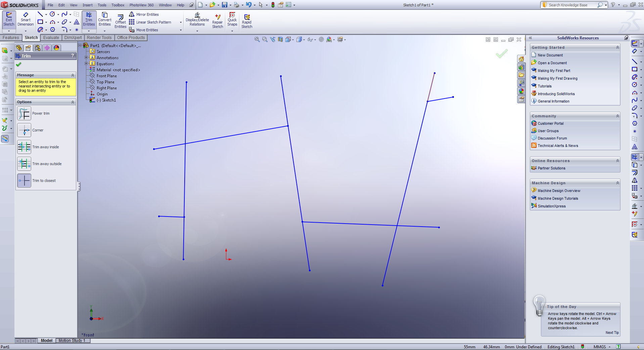Click the green OK checkmark in Trim panel
This screenshot has height=350, width=644.
(18, 64)
